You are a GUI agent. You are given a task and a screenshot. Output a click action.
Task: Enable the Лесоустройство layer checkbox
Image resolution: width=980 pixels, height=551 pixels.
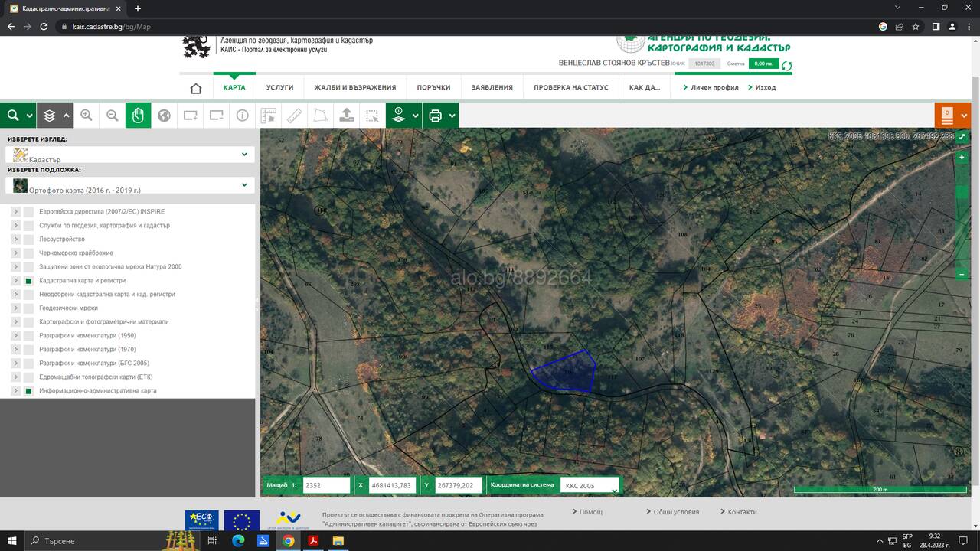[x=28, y=240]
